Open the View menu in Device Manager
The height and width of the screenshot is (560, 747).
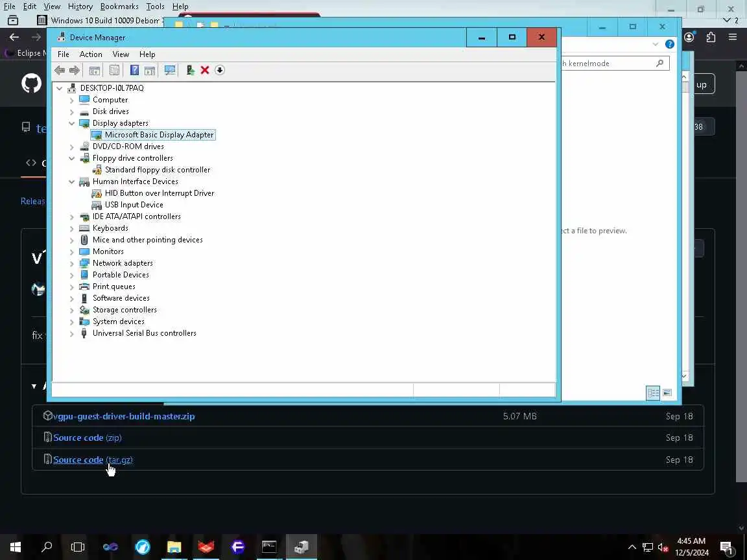pos(121,54)
